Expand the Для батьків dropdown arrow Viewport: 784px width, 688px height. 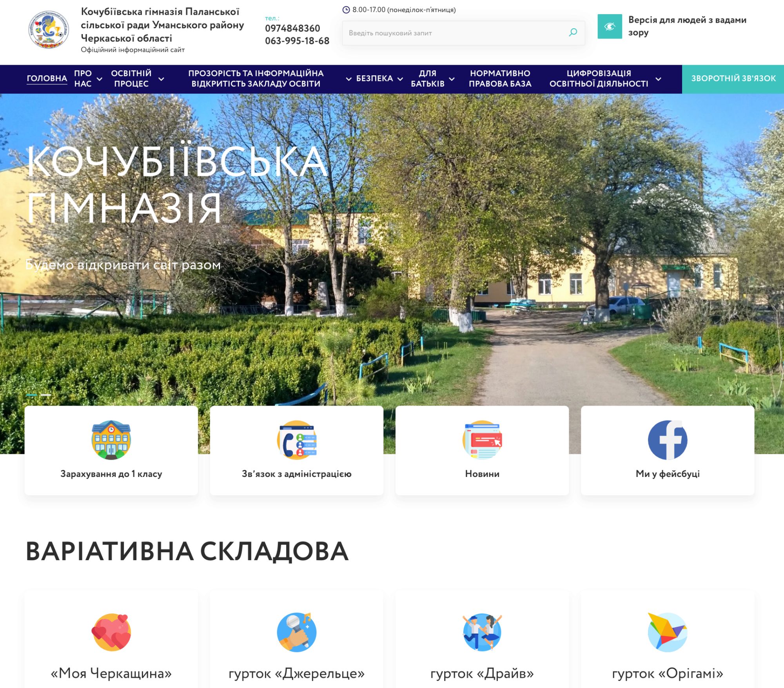click(452, 79)
